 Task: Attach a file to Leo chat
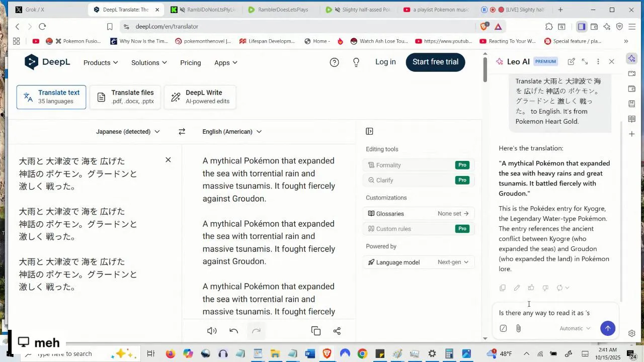[x=518, y=328]
